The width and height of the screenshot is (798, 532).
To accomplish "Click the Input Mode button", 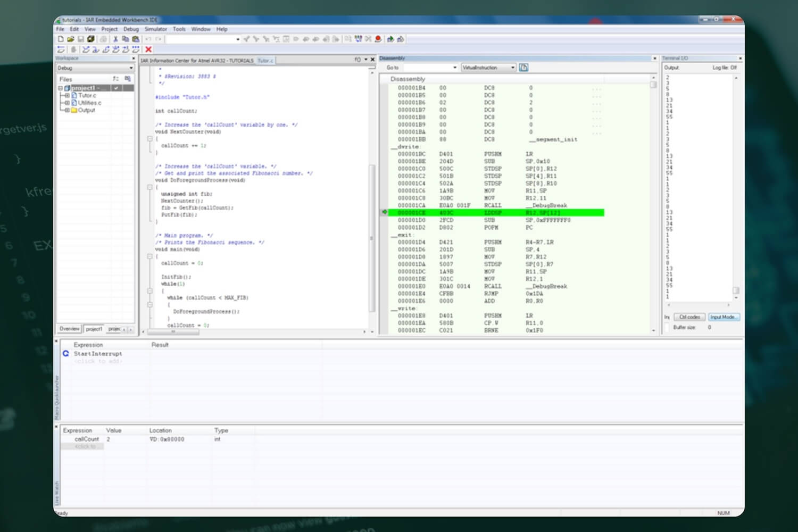I will click(724, 317).
